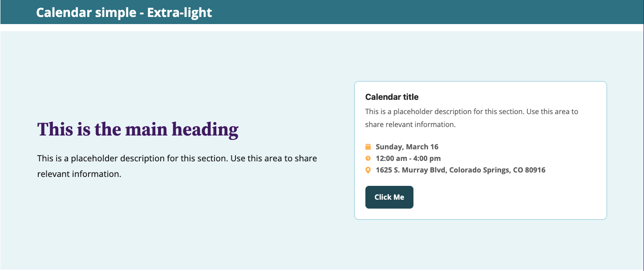Image resolution: width=644 pixels, height=271 pixels.
Task: Click 'relevant information.' under the main heading
Action: click(x=79, y=174)
